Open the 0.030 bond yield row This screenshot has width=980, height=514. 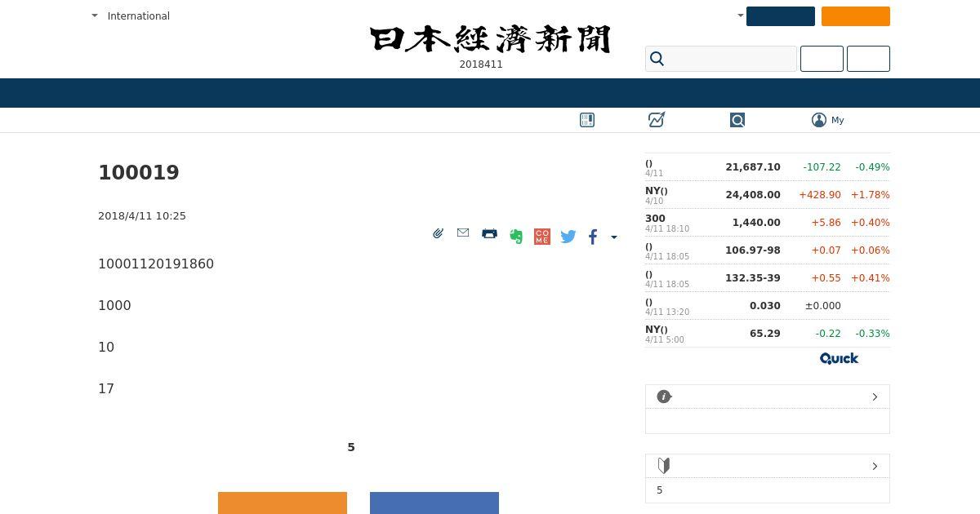point(768,306)
